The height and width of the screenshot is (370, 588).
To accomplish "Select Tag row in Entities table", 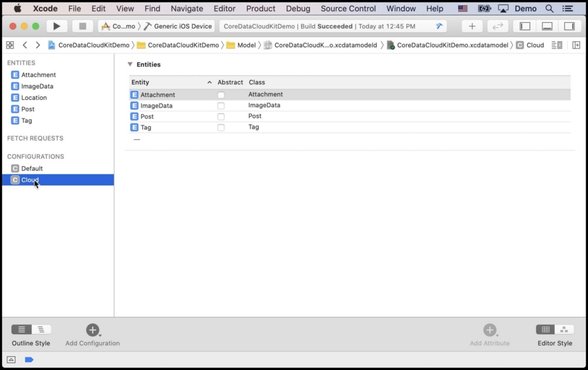I will pos(350,127).
